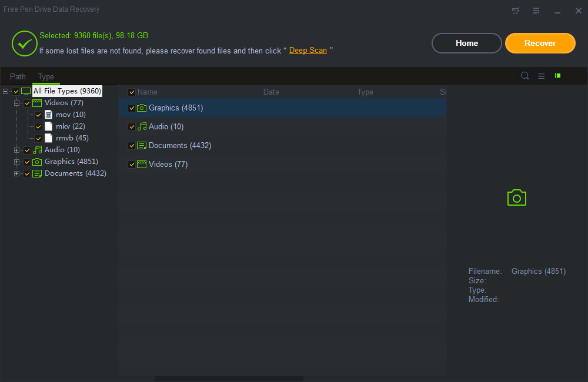The height and width of the screenshot is (382, 588).
Task: Click the search magnifier icon
Action: [x=525, y=76]
